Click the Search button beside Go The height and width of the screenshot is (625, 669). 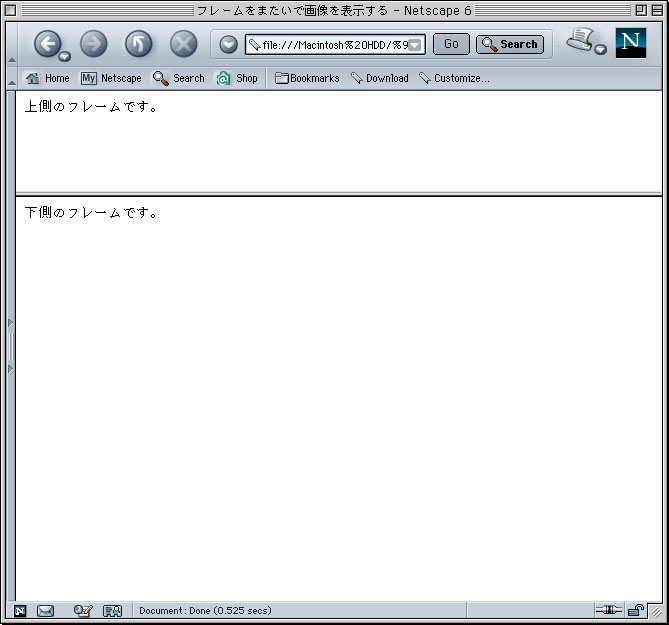(x=510, y=44)
